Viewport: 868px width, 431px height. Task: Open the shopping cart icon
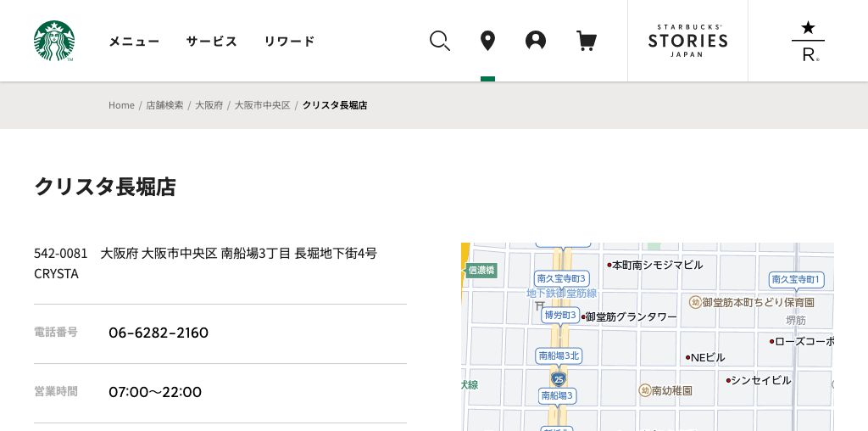(587, 41)
